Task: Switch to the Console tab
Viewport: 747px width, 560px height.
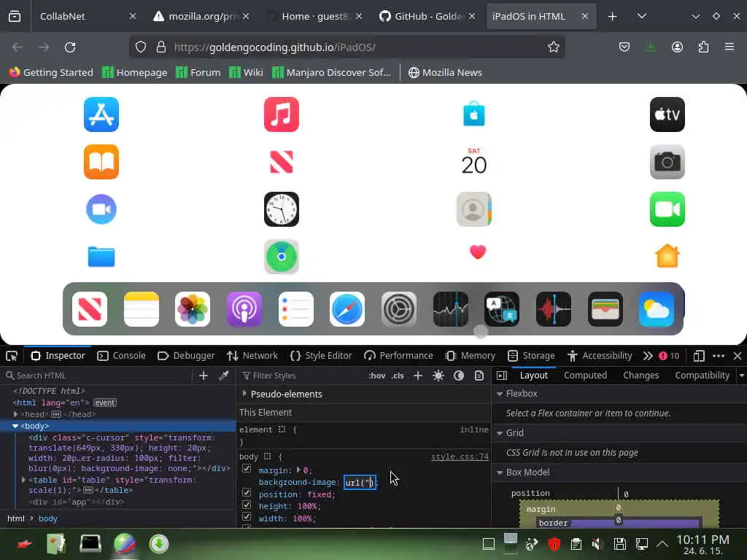Action: point(121,356)
